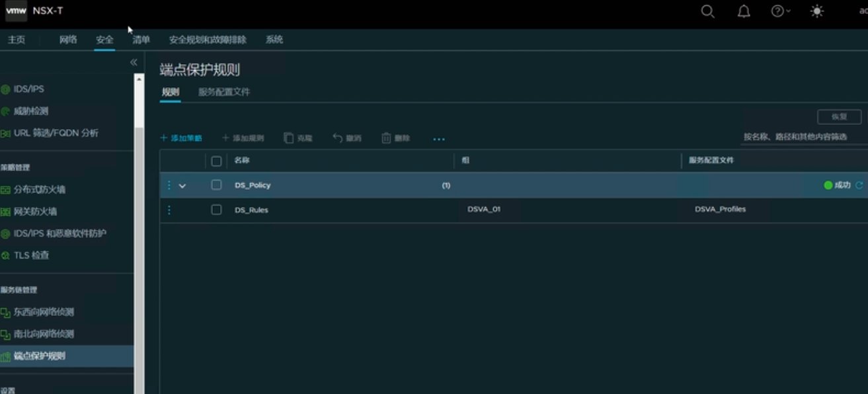This screenshot has height=394, width=868.
Task: Click the VMware vmw logo
Action: pyautogui.click(x=17, y=11)
